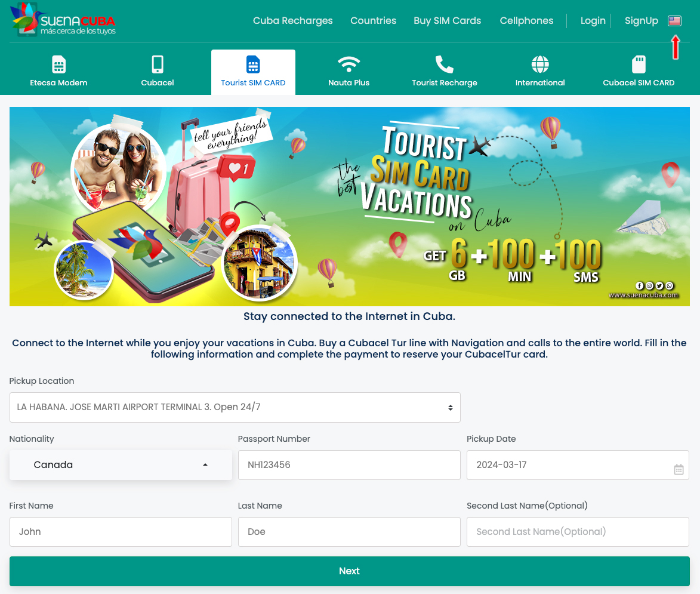The image size is (700, 594).
Task: Open the International globe icon
Action: [x=540, y=64]
